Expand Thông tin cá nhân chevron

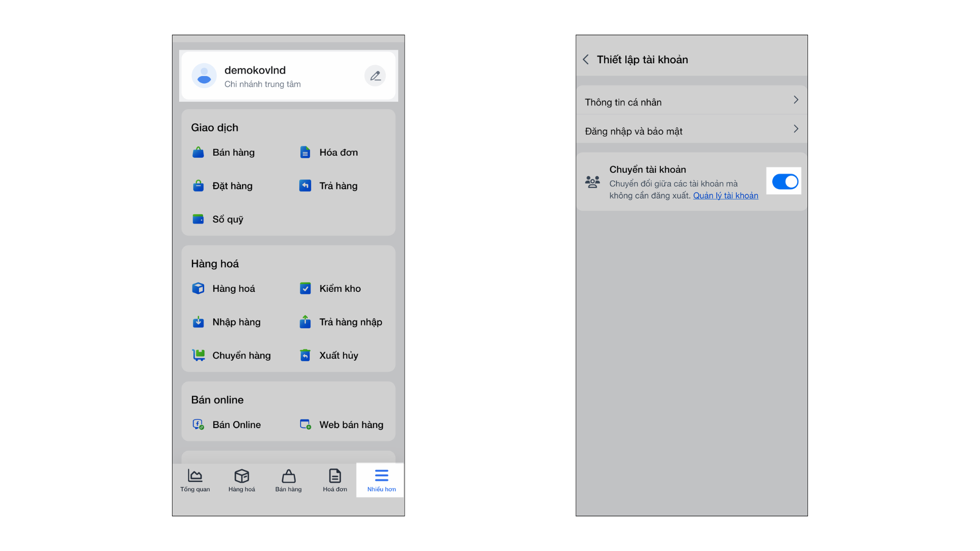tap(795, 100)
